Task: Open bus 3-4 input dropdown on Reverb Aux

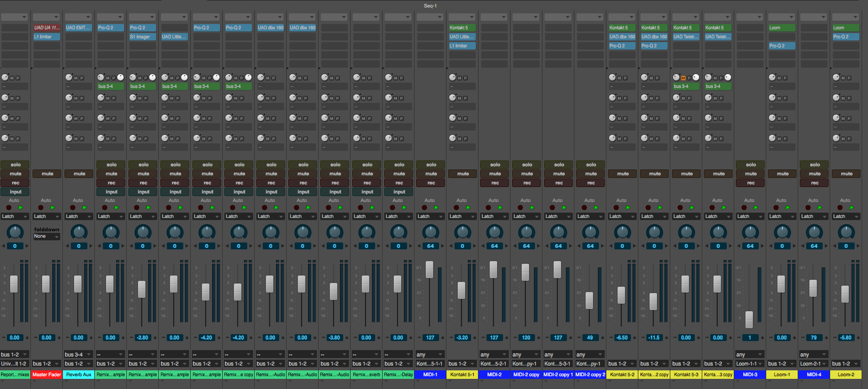Action: 78,354
